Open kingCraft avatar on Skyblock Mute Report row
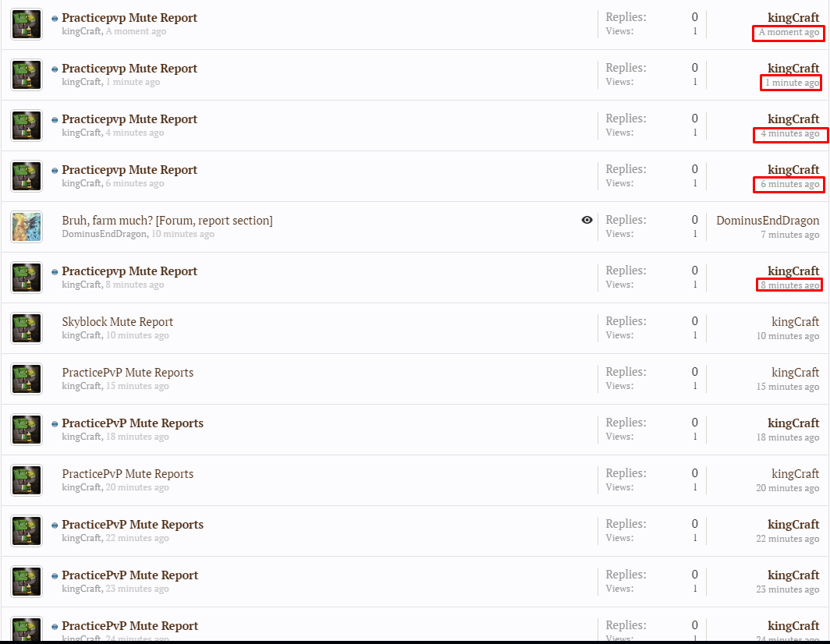 pos(27,328)
